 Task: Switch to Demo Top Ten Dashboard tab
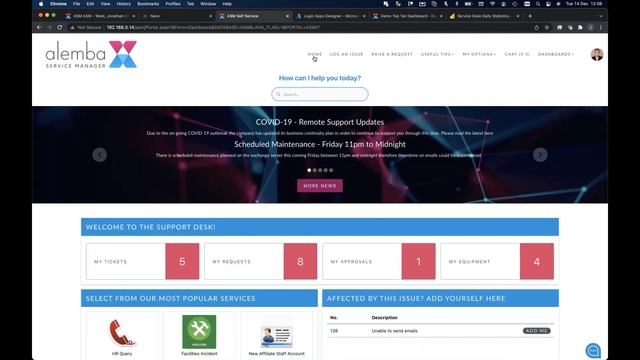[x=407, y=16]
